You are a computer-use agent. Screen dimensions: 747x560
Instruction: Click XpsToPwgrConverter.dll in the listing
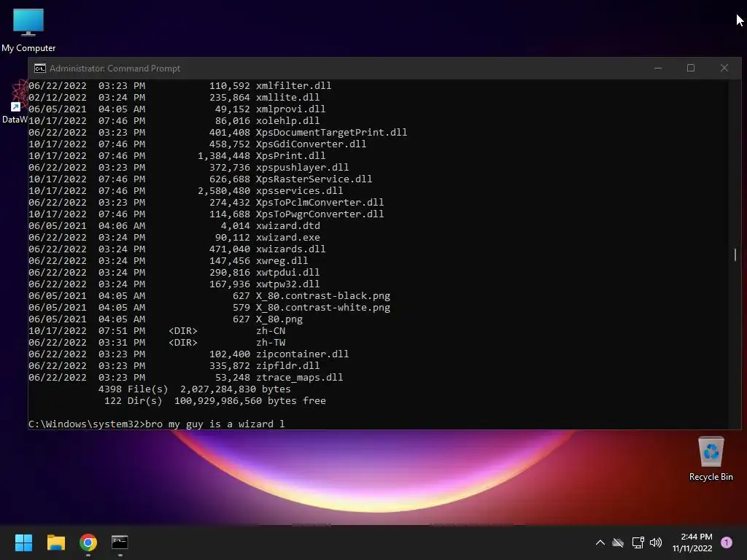(320, 214)
